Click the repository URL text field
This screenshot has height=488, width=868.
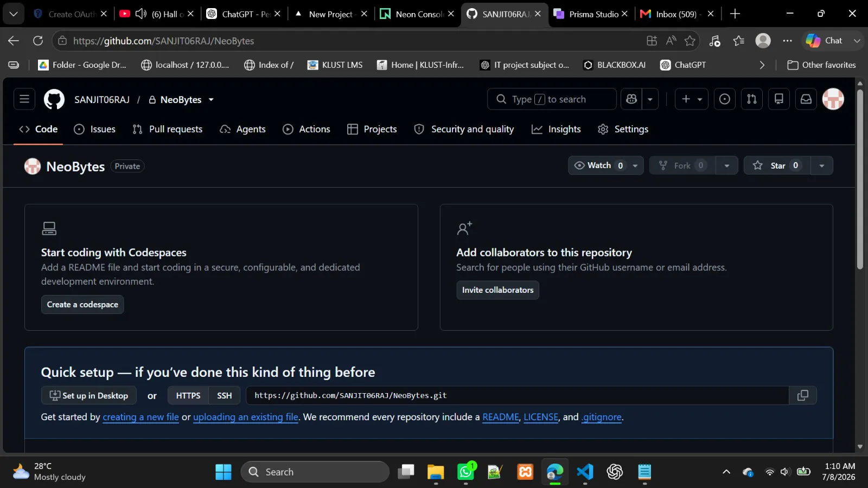pos(518,395)
